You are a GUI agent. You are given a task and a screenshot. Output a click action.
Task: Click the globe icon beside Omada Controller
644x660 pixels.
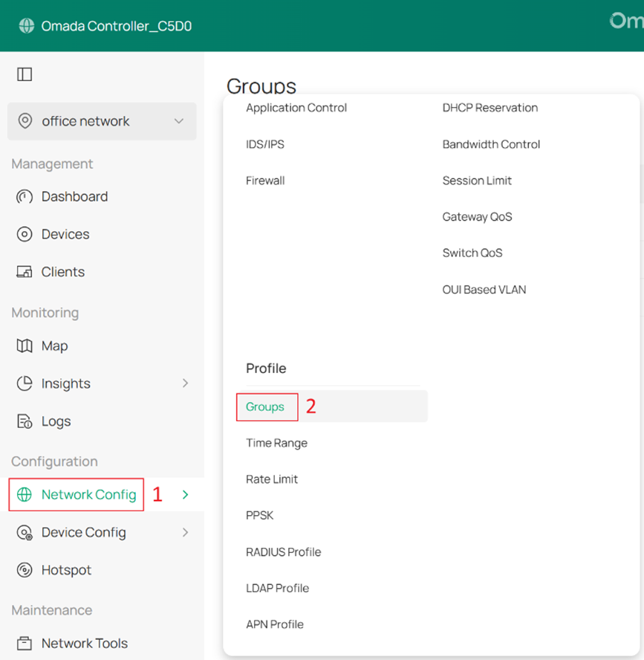pyautogui.click(x=27, y=26)
